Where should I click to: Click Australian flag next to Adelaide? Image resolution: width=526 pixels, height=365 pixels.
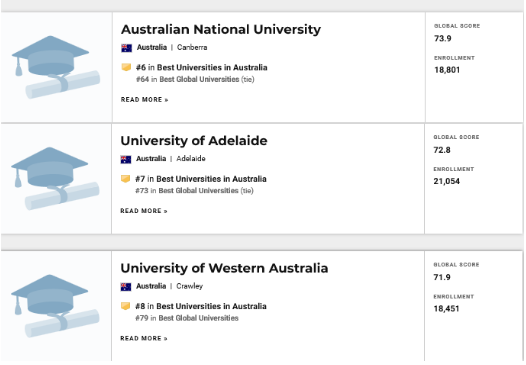pos(126,159)
